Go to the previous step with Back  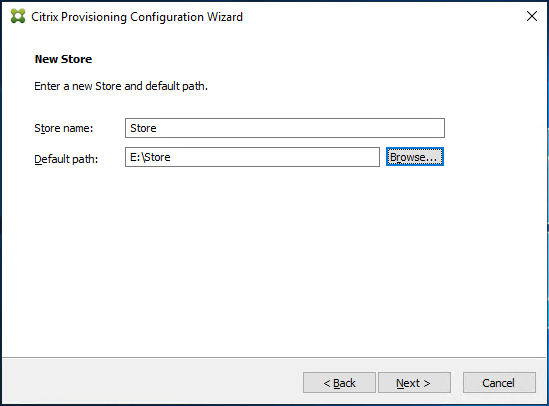339,383
